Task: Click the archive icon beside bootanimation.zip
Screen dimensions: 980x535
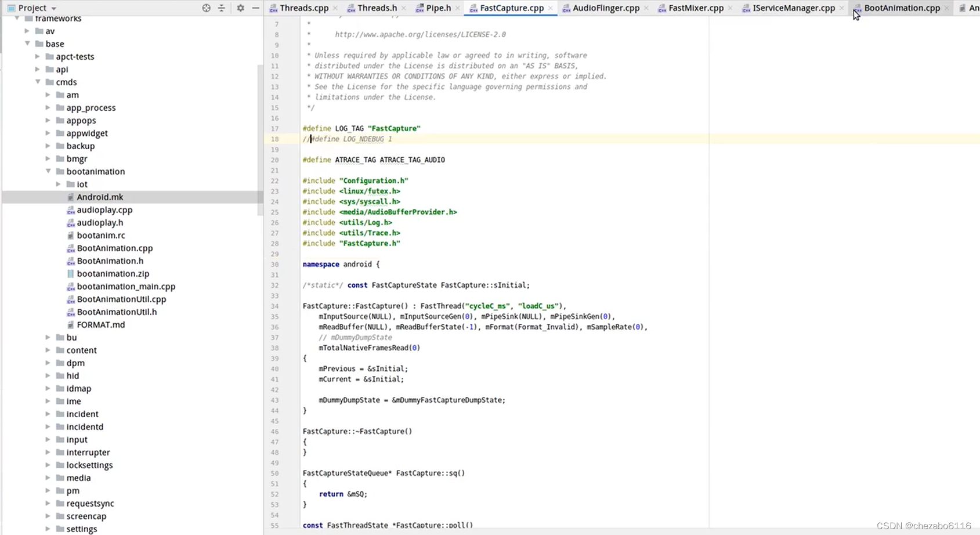Action: (71, 273)
